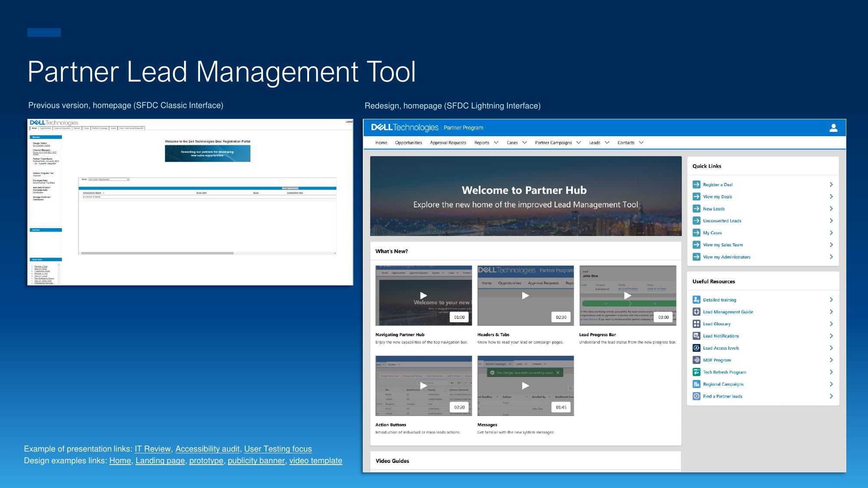Screen dimensions: 868x488
Task: Expand the Contacts dropdown chevron
Action: 641,143
